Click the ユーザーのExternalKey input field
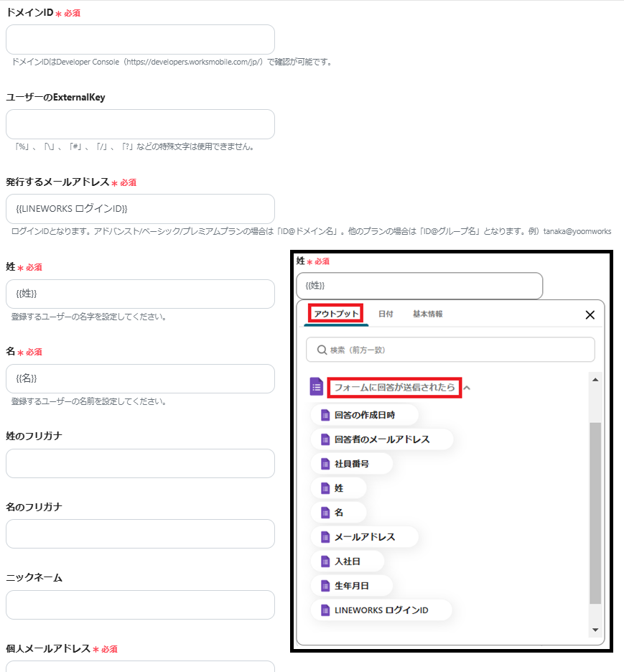This screenshot has width=624, height=672. (x=140, y=124)
